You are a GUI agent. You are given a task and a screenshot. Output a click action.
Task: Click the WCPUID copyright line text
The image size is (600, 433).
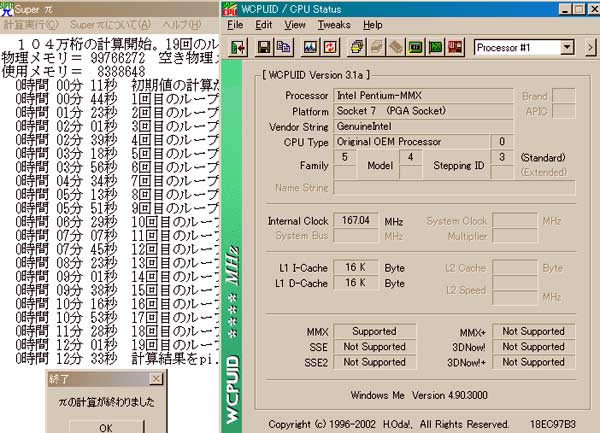[x=388, y=424]
